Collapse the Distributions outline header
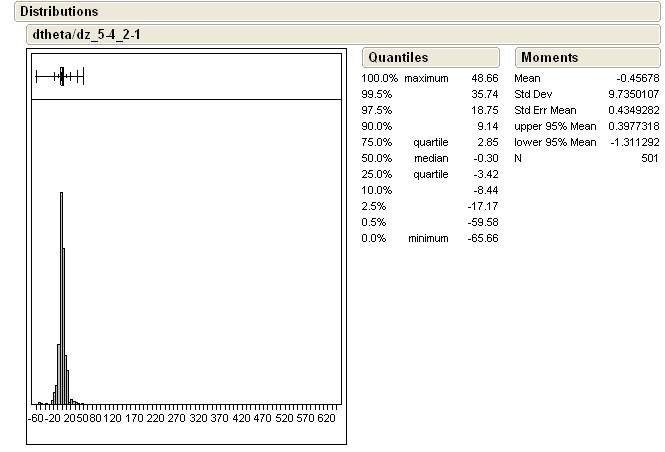The height and width of the screenshot is (452, 665). [59, 11]
